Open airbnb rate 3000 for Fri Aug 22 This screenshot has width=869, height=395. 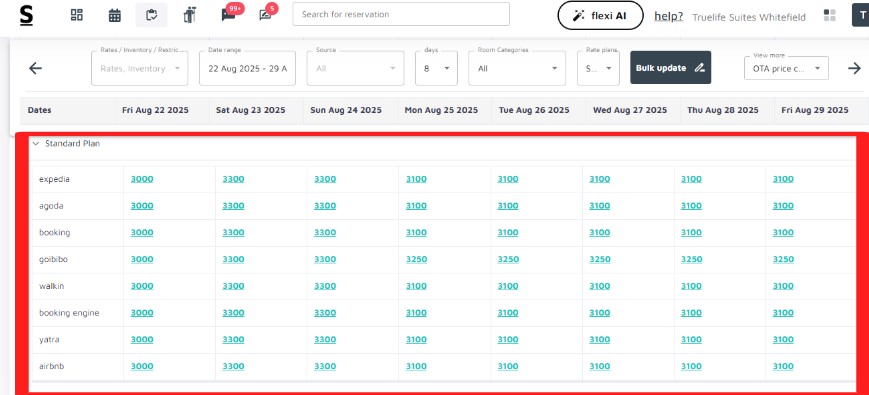point(142,366)
